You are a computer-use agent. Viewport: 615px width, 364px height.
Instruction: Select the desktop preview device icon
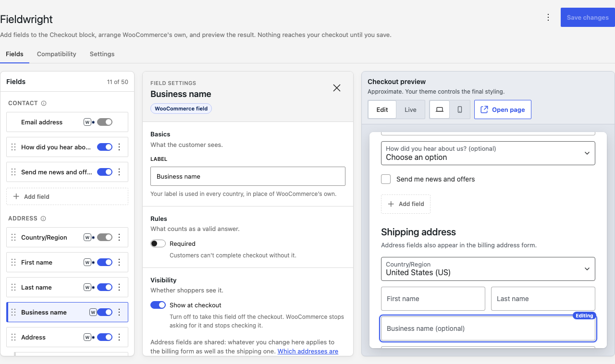coord(440,109)
